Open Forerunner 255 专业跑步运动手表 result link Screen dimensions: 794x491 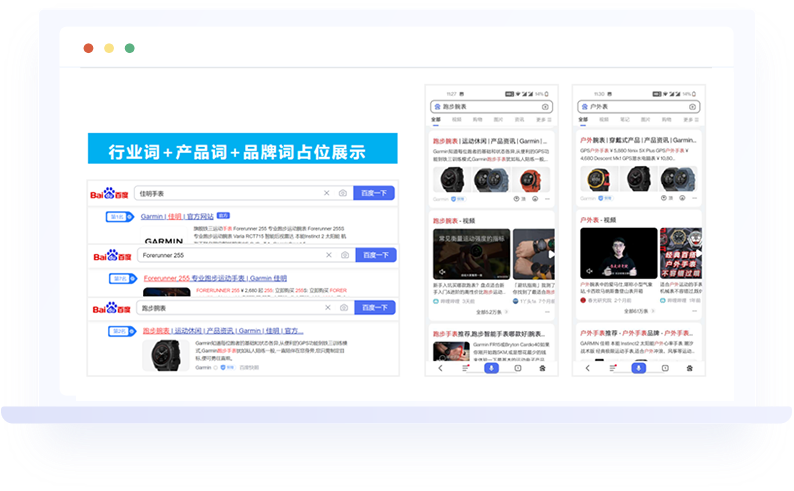click(215, 278)
